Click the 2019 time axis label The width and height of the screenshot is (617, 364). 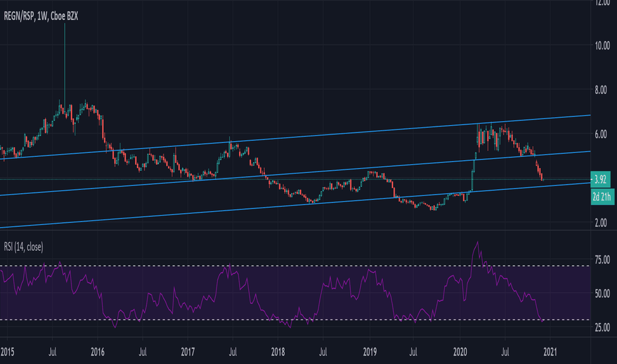370,351
